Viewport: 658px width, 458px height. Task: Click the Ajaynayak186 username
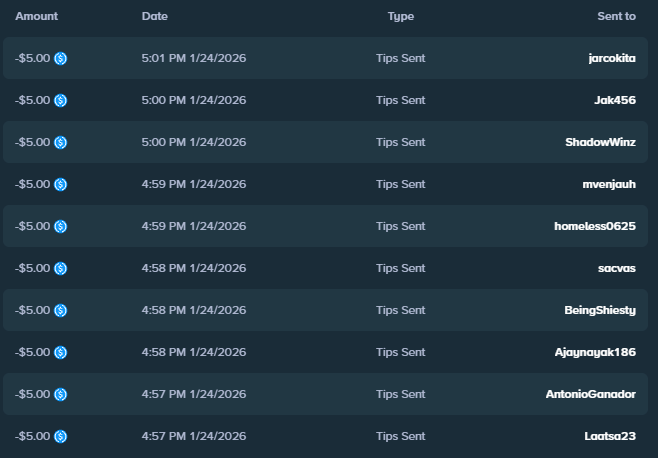pos(595,352)
